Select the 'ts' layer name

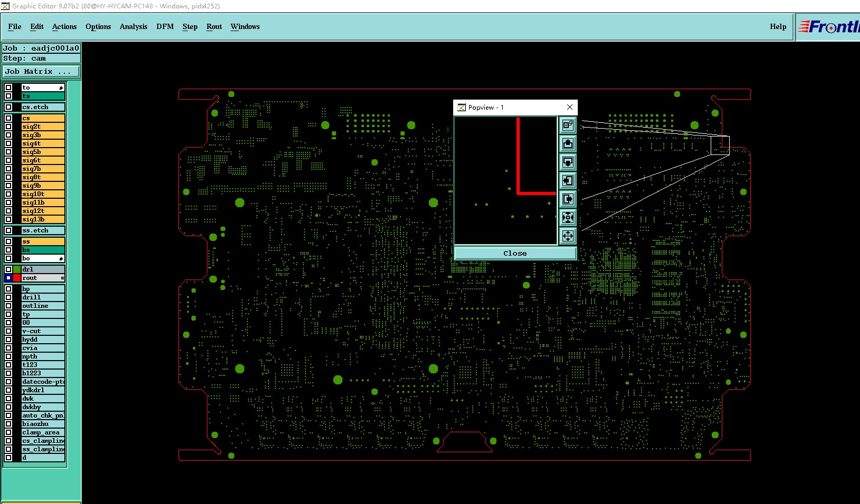pyautogui.click(x=43, y=96)
